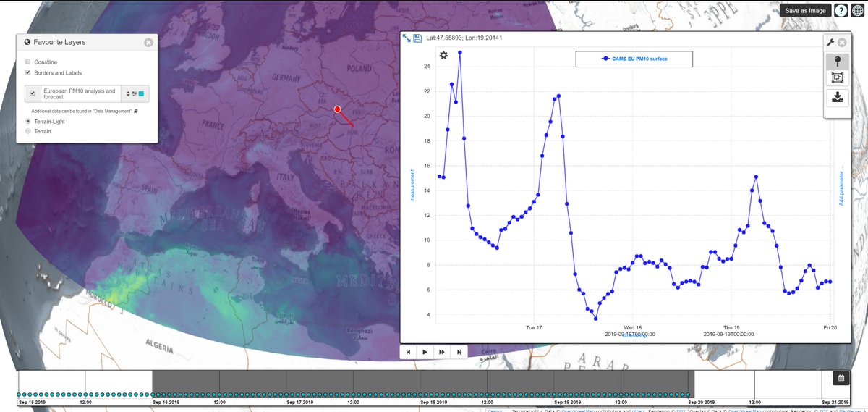Click the Save as Image button
The height and width of the screenshot is (412, 868).
tap(805, 11)
